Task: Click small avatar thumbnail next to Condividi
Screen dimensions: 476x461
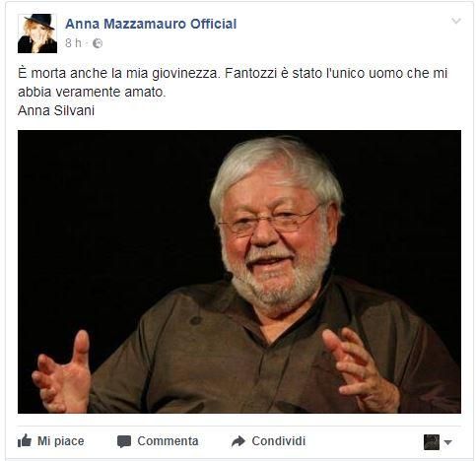Action: pos(432,442)
